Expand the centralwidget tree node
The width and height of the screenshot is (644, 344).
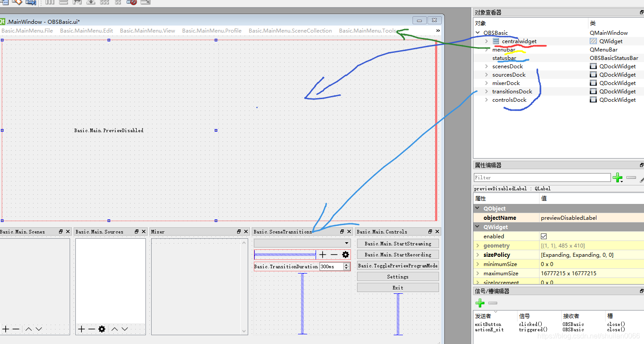coord(487,41)
